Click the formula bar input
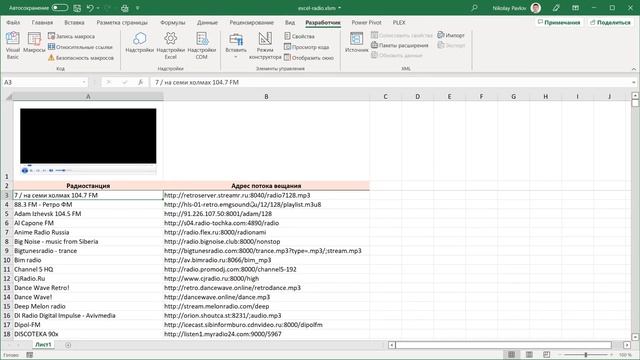Viewport: 640px width, 360px height. pos(390,82)
